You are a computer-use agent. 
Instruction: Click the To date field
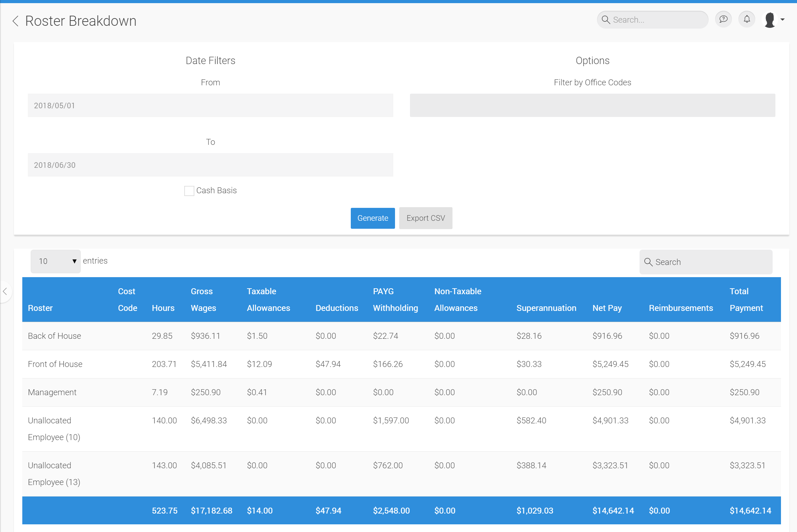click(x=210, y=165)
